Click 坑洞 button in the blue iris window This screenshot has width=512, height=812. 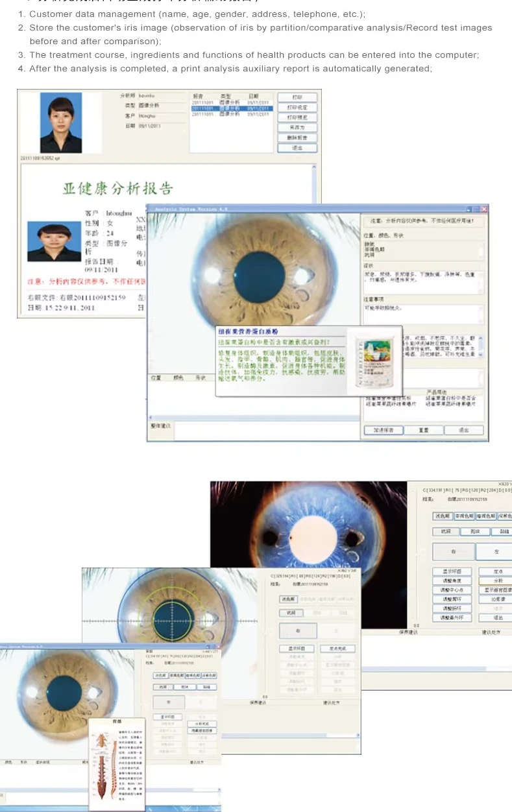point(446,531)
